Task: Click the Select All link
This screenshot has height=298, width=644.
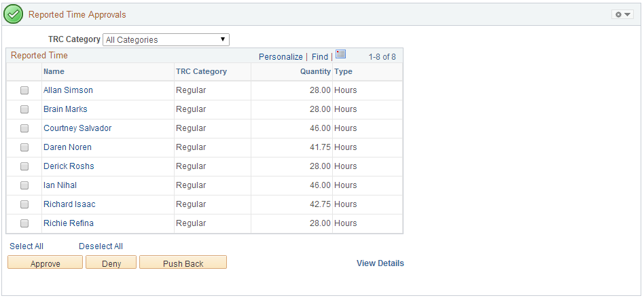Action: click(x=26, y=246)
